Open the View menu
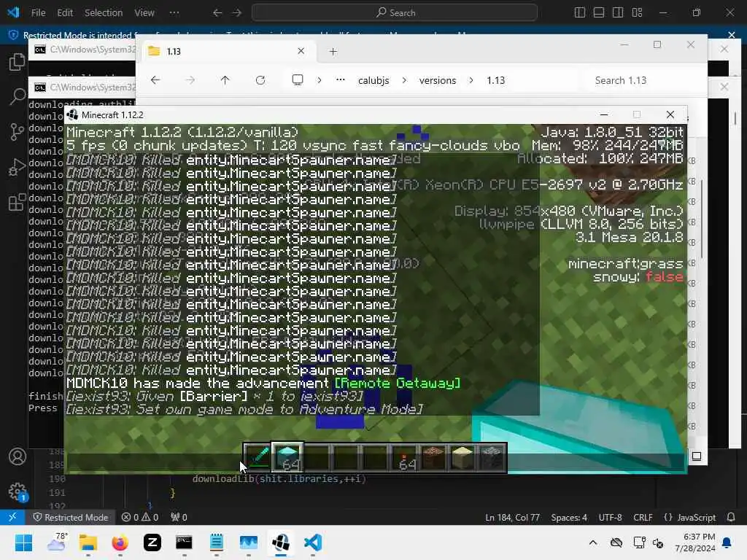 tap(144, 13)
